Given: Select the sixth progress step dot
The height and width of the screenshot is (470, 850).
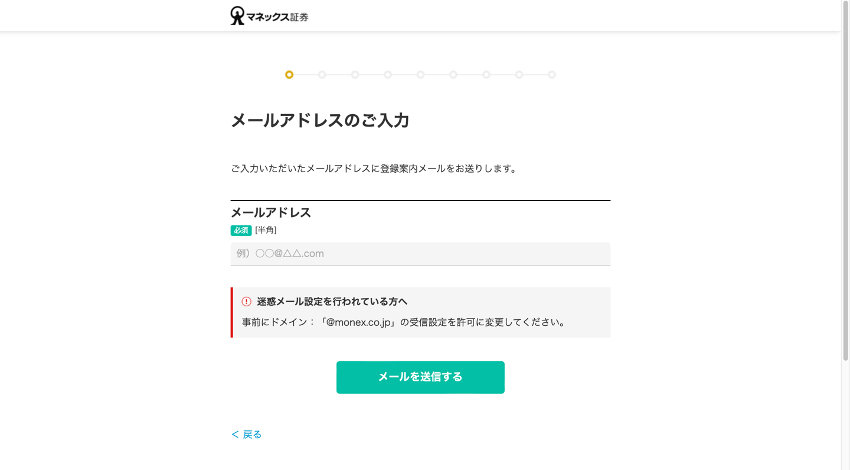Looking at the screenshot, I should [x=453, y=74].
